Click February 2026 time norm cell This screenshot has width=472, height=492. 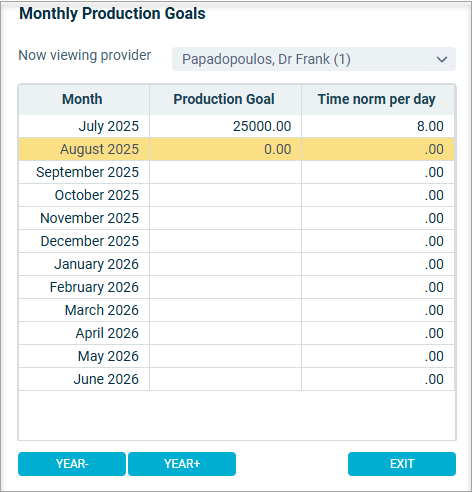pyautogui.click(x=378, y=287)
